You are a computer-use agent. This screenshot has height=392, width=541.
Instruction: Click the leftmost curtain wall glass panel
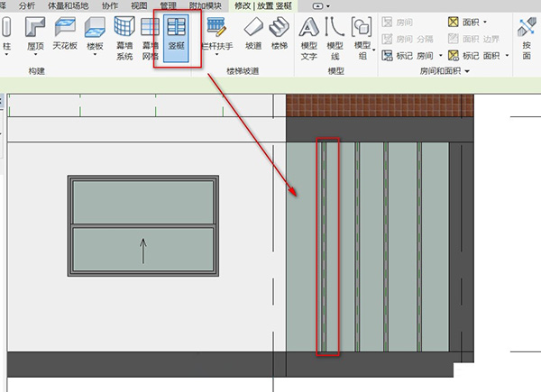302,247
